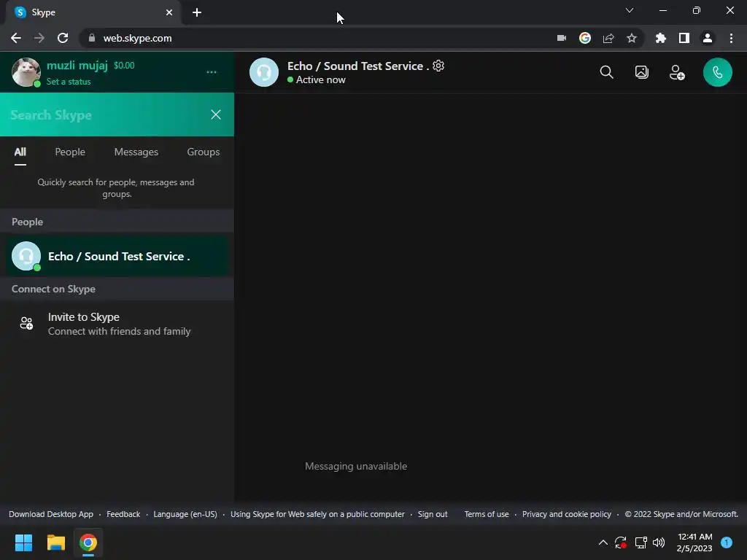
Task: Search within the Echo conversation
Action: click(x=606, y=72)
